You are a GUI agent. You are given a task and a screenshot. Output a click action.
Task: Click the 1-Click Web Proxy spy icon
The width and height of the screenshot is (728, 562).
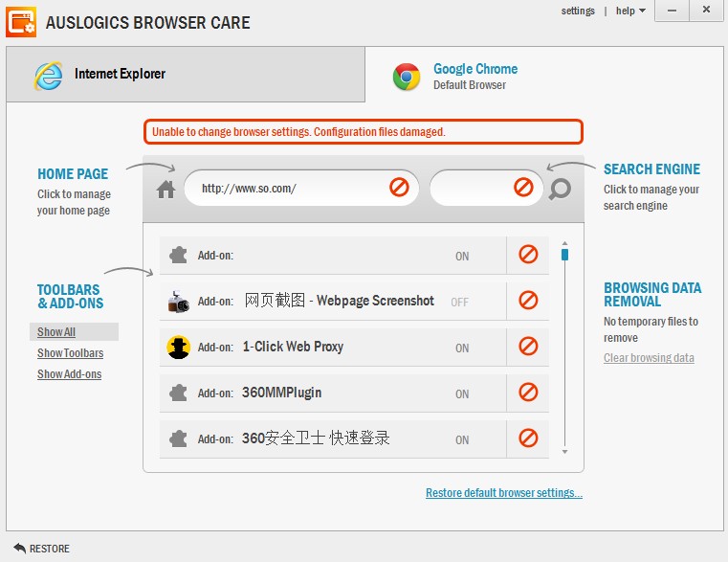178,347
